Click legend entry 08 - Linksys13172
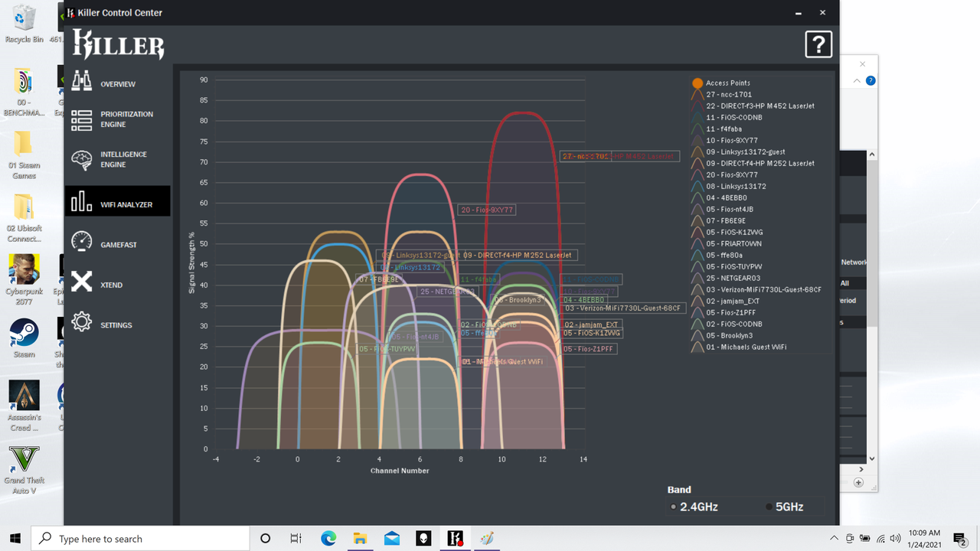Viewport: 980px width, 551px height. 736,187
